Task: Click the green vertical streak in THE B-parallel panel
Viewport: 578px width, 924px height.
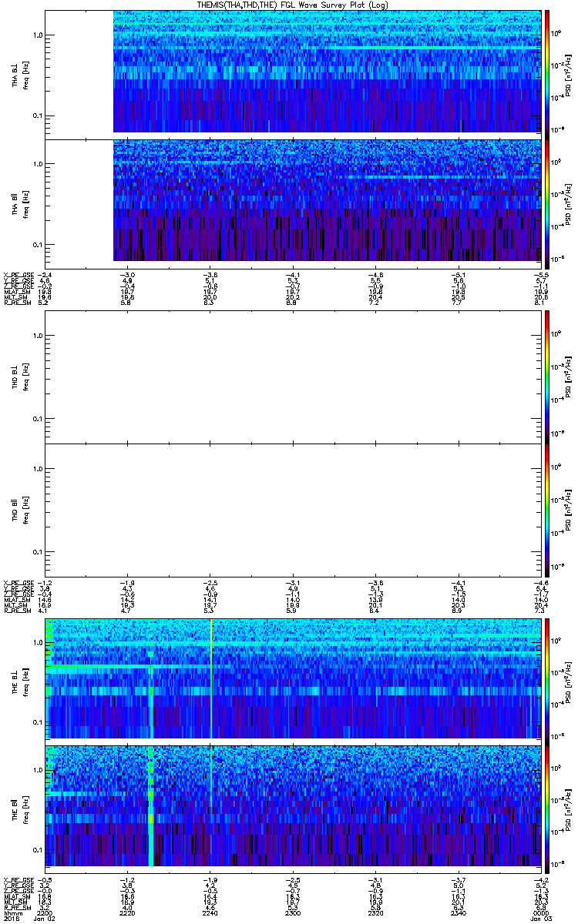Action: coord(151,805)
